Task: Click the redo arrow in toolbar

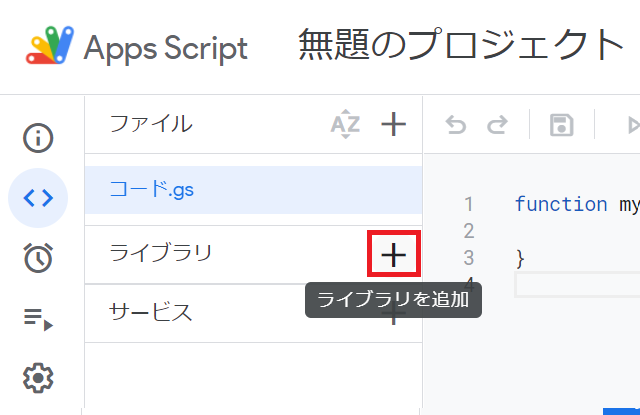Action: [x=498, y=124]
